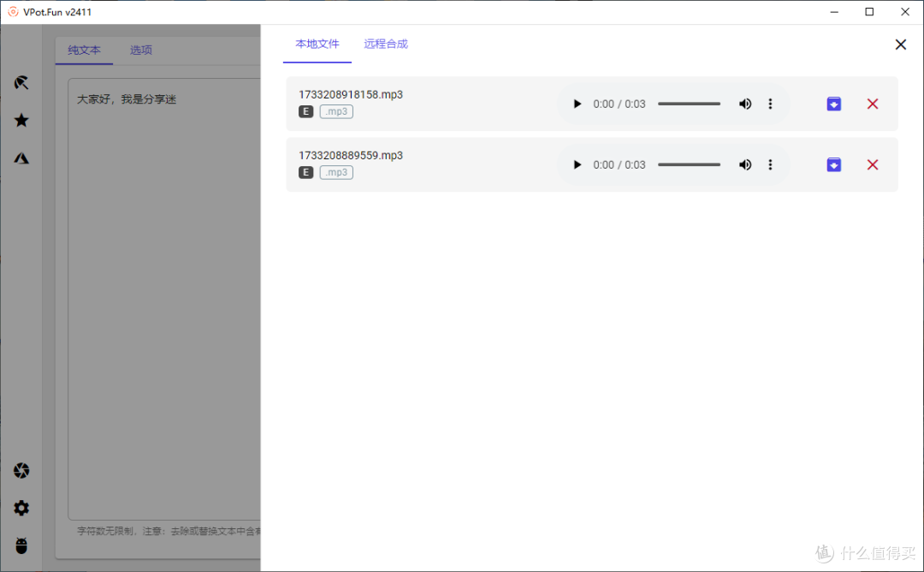
Task: Save the 1733208889559.mp3 file with blue icon
Action: tap(834, 164)
